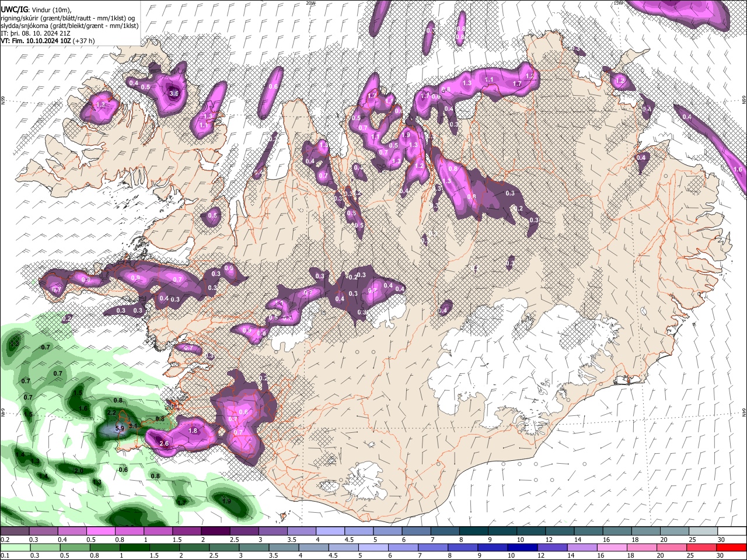Click the 'UWC/IG: Vindur (10m)' title text
The image size is (747, 560).
(x=35, y=9)
